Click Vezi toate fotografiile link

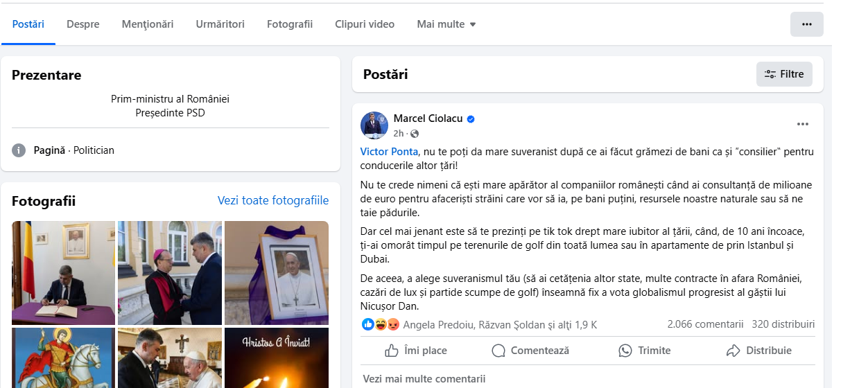point(273,200)
